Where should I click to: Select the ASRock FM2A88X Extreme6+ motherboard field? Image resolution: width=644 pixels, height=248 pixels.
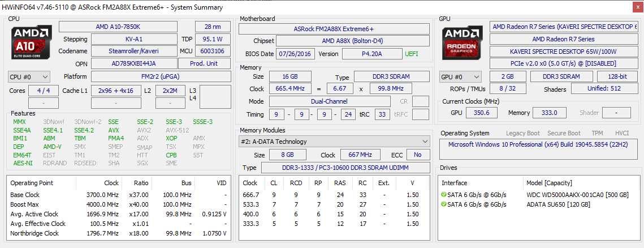[334, 29]
